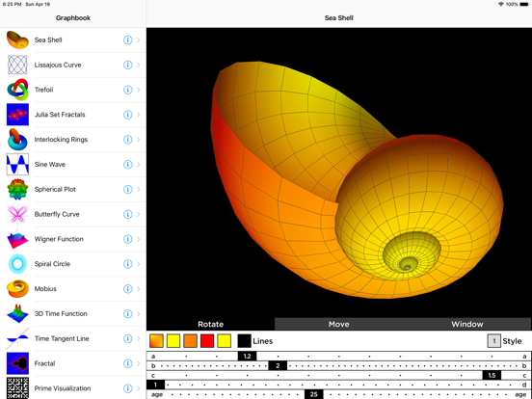Show info for Julia Set Fractals
Screen dimensions: 532x399
127,115
